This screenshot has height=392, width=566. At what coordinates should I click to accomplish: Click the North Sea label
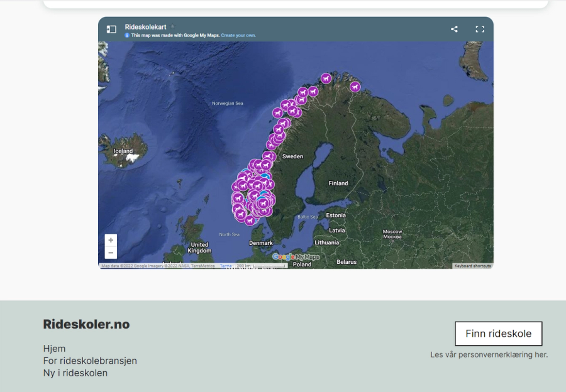229,234
